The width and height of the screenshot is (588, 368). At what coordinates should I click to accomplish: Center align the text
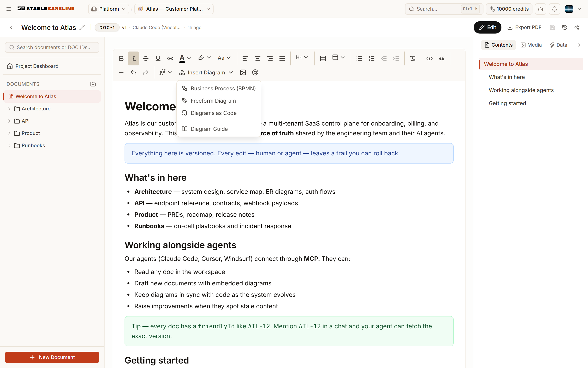(x=257, y=58)
